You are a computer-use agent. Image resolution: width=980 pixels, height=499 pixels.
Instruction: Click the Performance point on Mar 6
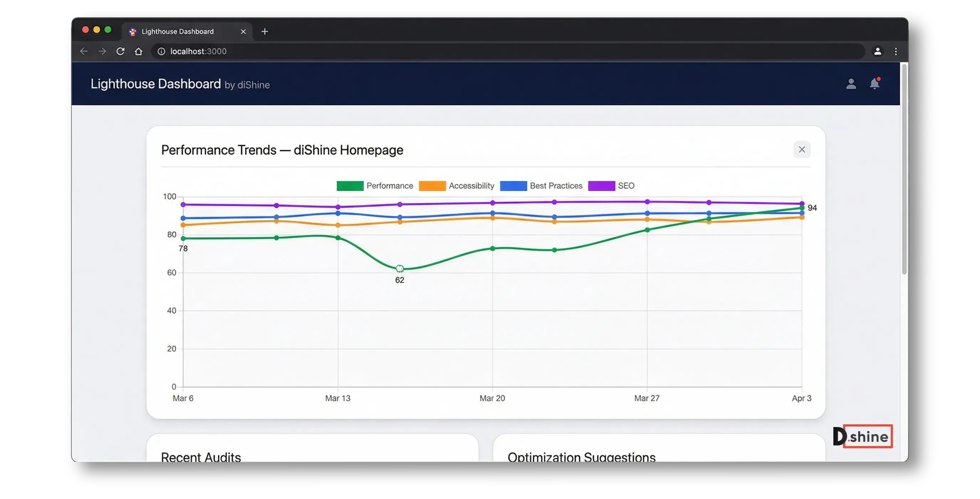coord(183,238)
